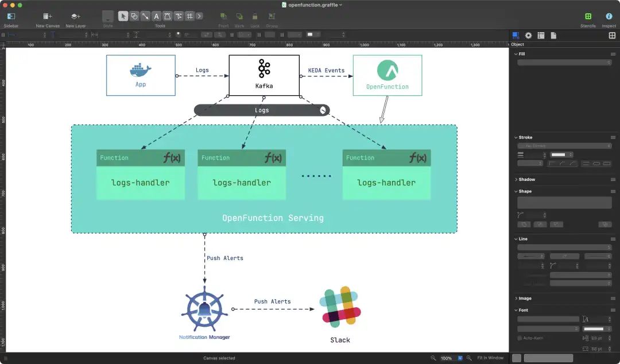Switch to the Canvas inspector tab
620x364 pixels.
pyautogui.click(x=541, y=36)
